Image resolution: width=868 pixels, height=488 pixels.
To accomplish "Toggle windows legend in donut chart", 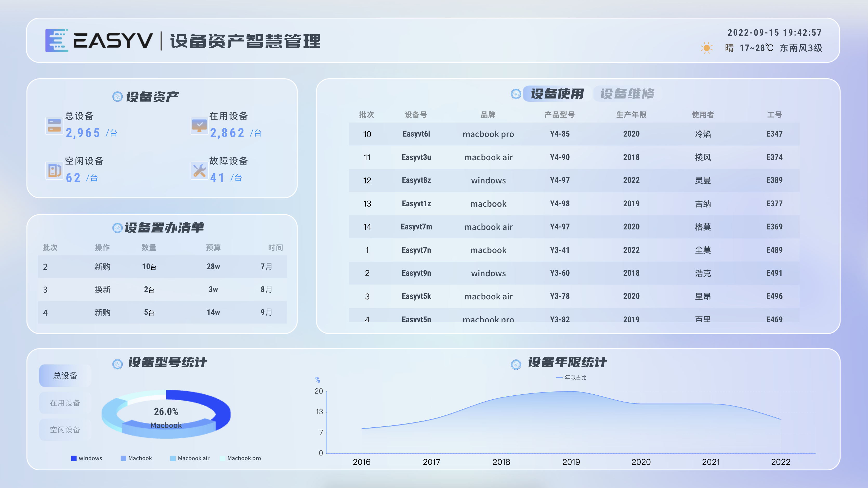I will click(x=87, y=458).
